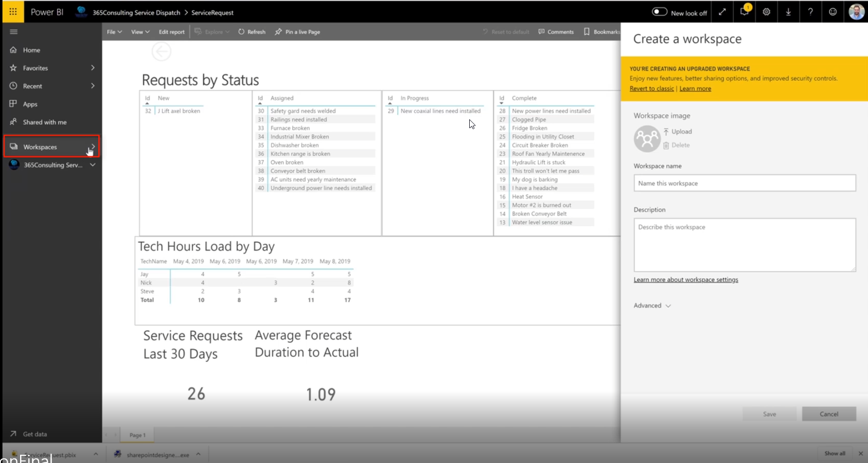868x463 pixels.
Task: Open Learn more about workspace settings
Action: click(686, 280)
